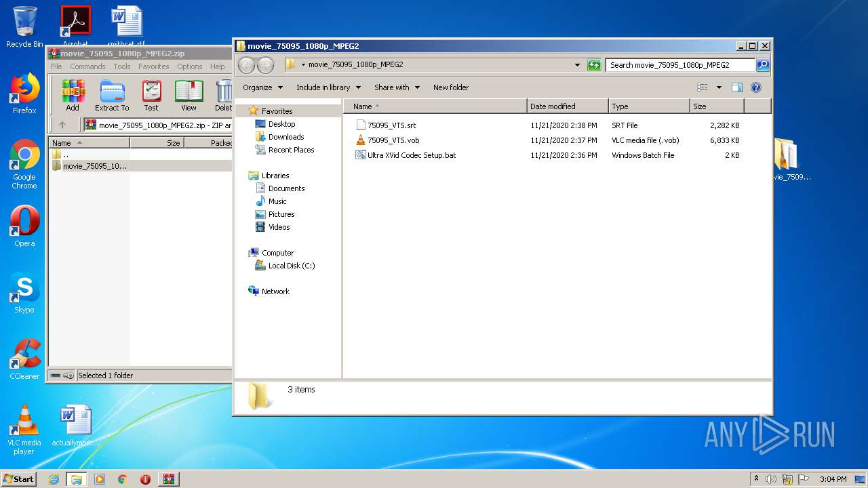
Task: Open Pictures library in sidebar
Action: click(x=281, y=214)
